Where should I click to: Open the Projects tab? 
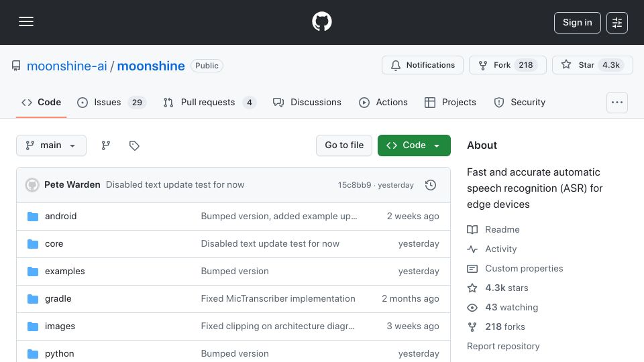[450, 102]
